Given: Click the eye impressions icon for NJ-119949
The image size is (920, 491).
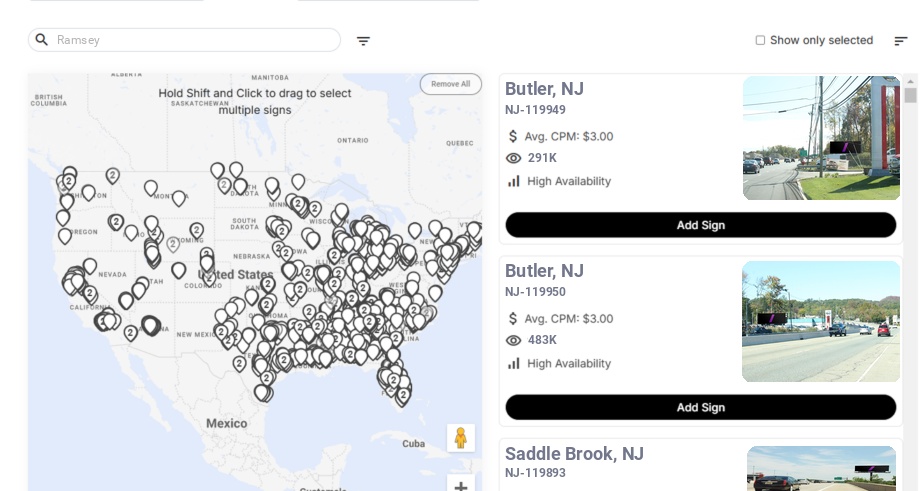Looking at the screenshot, I should click(514, 158).
